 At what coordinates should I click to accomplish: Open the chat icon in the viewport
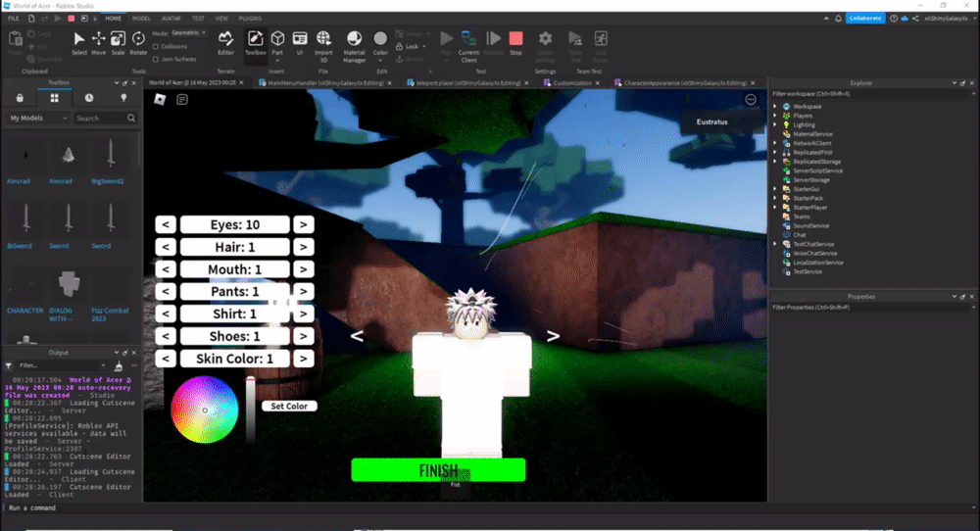(x=182, y=99)
